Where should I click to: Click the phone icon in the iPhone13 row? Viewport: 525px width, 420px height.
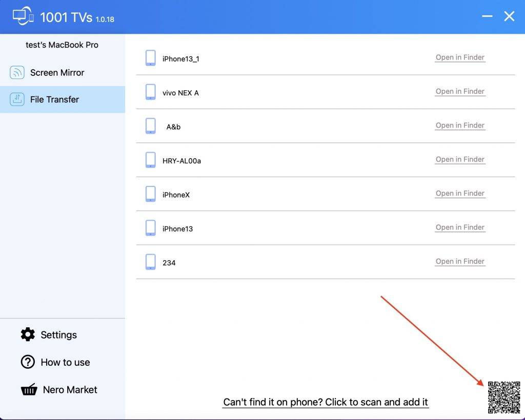coord(151,228)
